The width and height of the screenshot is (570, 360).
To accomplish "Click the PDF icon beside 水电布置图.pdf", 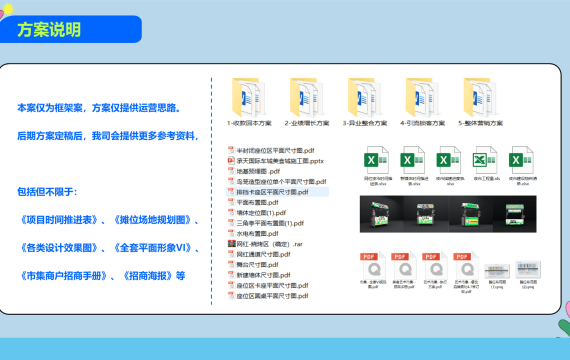I will (231, 233).
